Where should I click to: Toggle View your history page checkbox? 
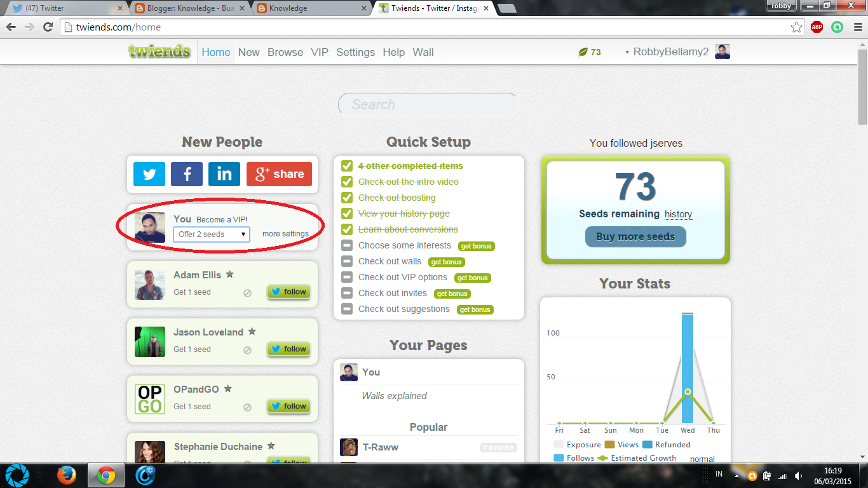[x=347, y=213]
